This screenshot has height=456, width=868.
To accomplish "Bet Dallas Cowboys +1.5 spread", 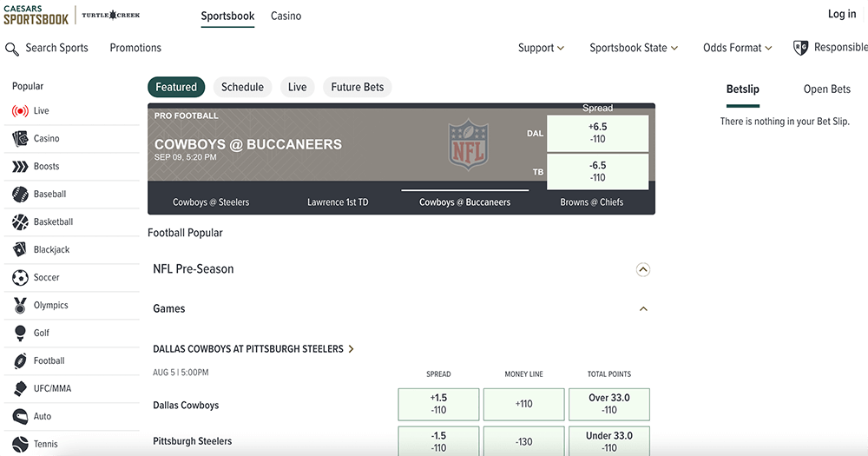I will (x=438, y=404).
